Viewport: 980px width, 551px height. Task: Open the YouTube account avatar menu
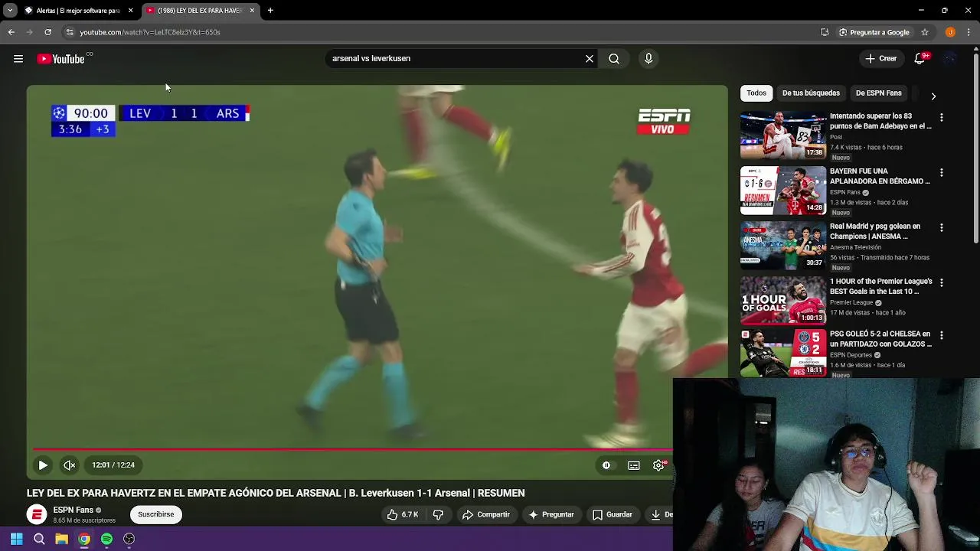(950, 58)
